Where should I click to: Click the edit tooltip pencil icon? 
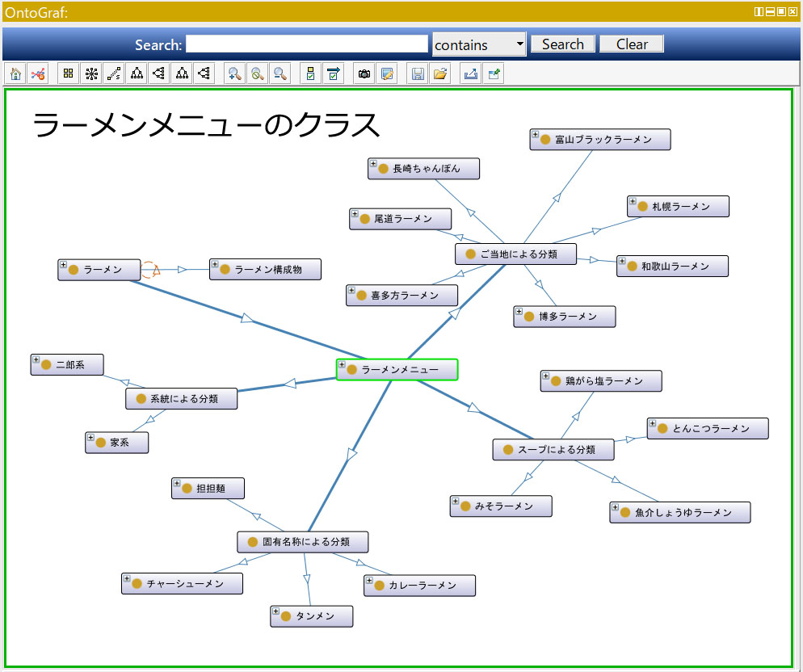coord(387,73)
